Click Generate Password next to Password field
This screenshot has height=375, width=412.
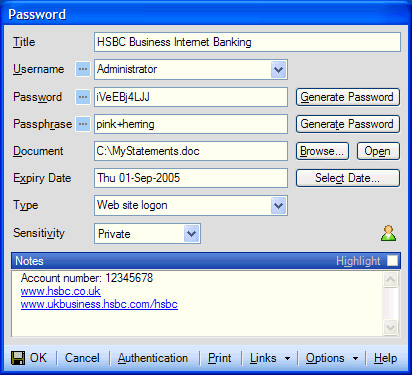[348, 97]
